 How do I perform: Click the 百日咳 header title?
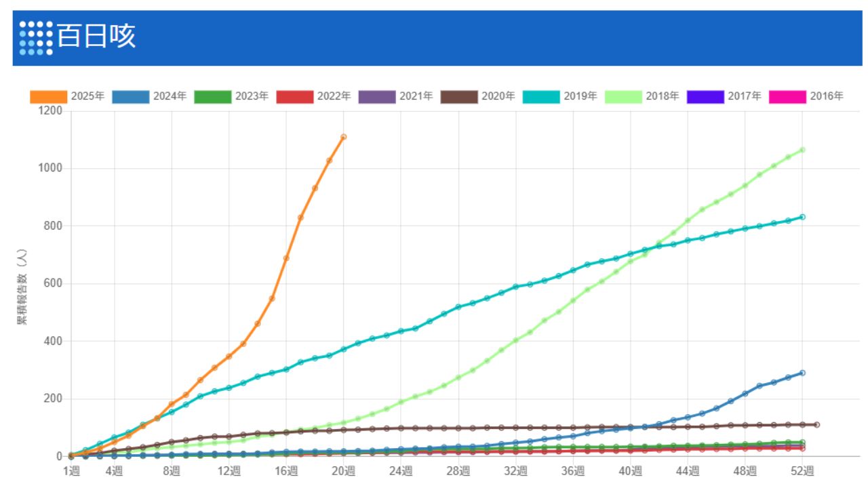(96, 37)
